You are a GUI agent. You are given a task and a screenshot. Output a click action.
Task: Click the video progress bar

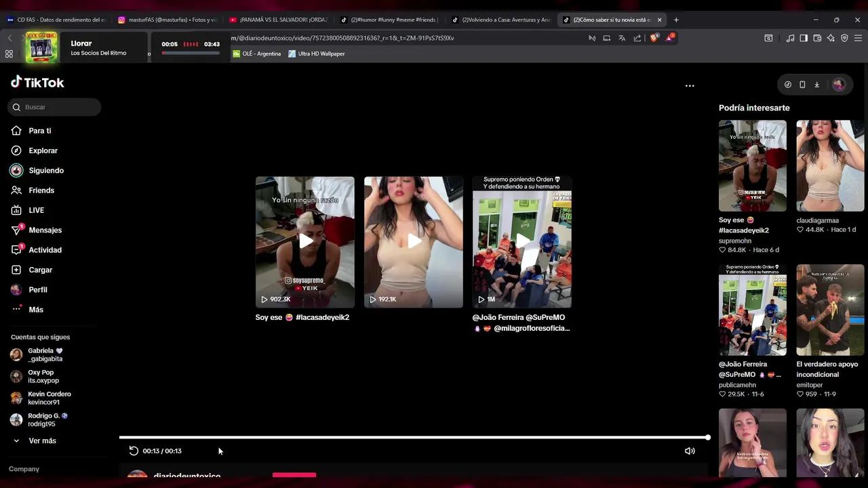[414, 437]
